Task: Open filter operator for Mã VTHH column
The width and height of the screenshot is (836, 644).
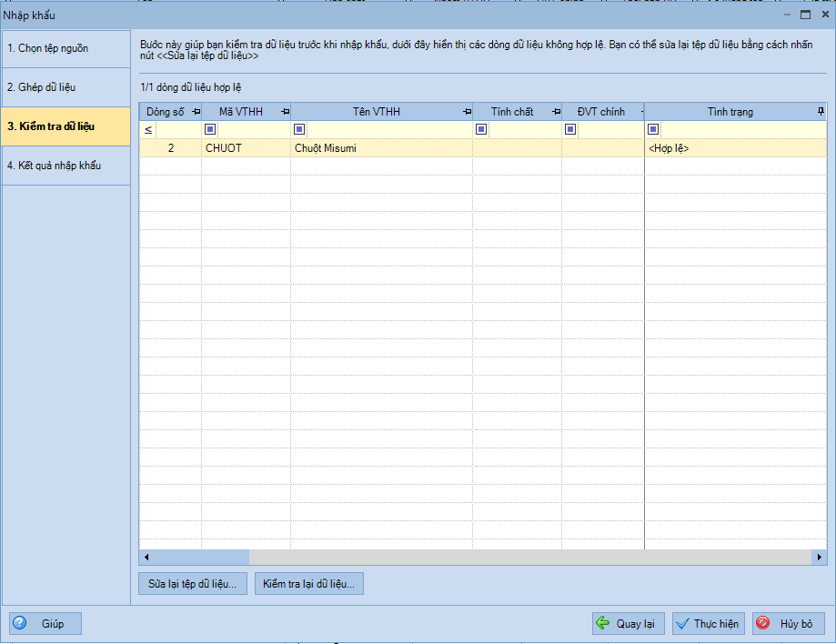Action: click(210, 129)
